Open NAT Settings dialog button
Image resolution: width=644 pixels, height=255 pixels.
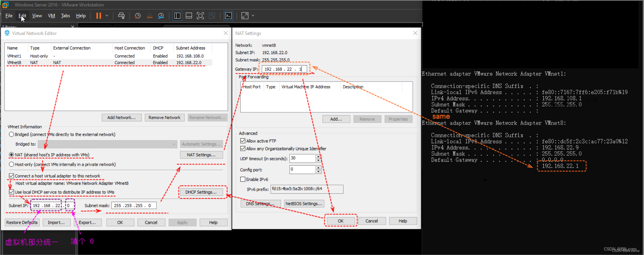(x=201, y=155)
